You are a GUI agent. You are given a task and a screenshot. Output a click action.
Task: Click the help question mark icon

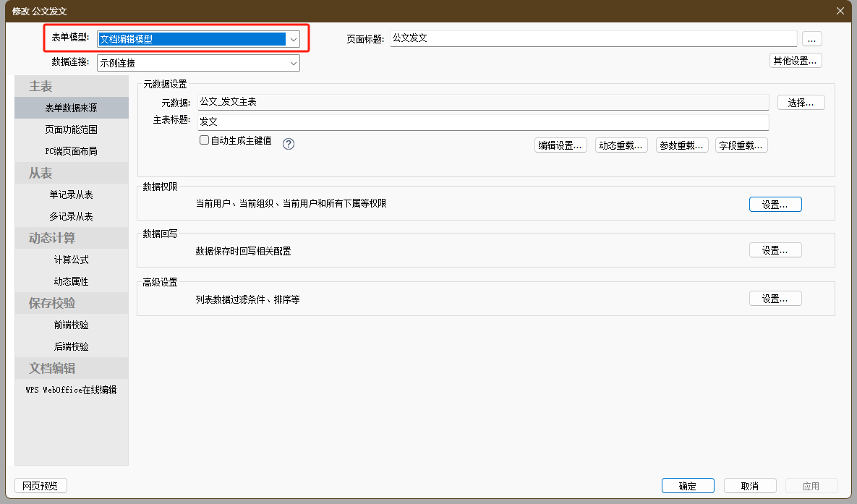(289, 144)
